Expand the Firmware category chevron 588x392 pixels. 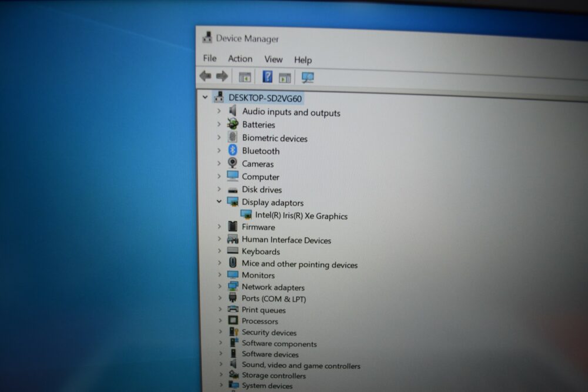(219, 226)
